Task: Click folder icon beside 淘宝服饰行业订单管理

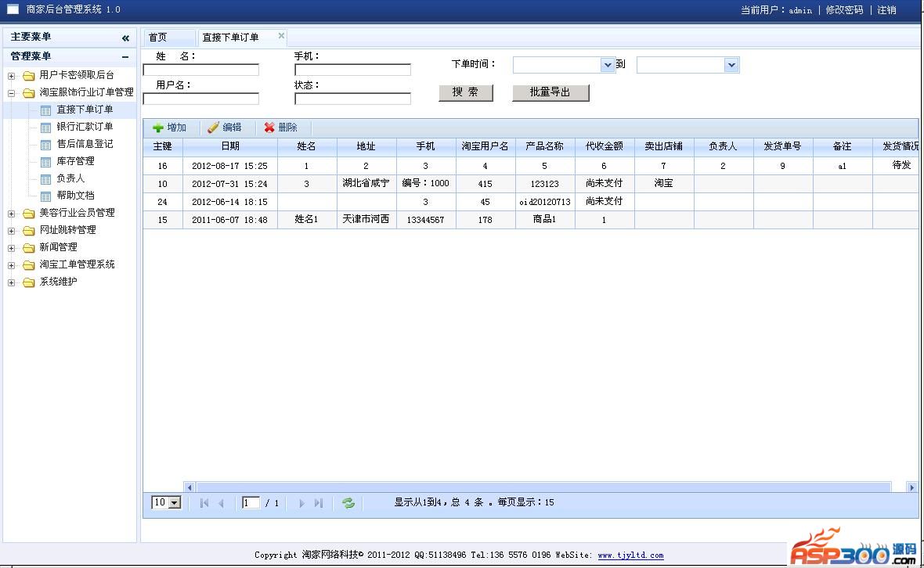Action: point(28,93)
